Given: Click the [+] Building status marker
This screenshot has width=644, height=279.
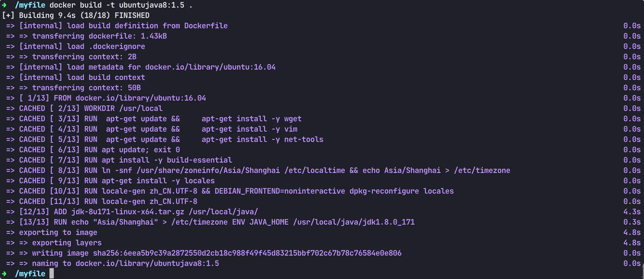Looking at the screenshot, I should pos(8,15).
